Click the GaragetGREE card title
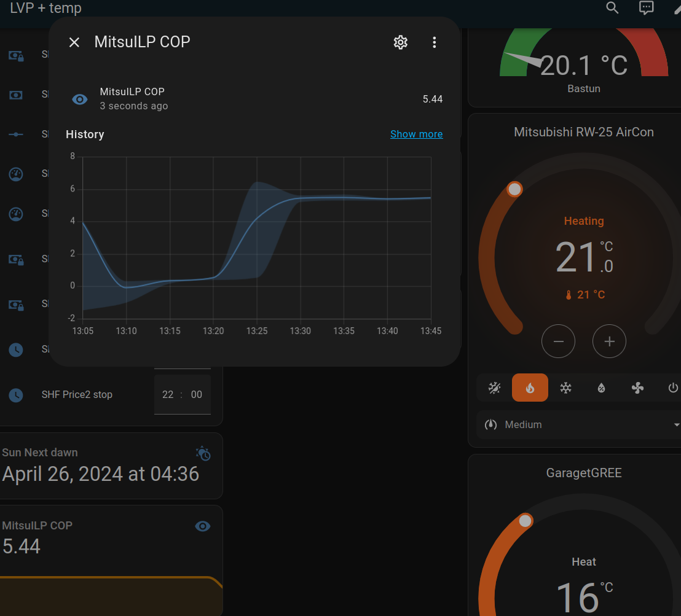The height and width of the screenshot is (616, 681). click(584, 473)
